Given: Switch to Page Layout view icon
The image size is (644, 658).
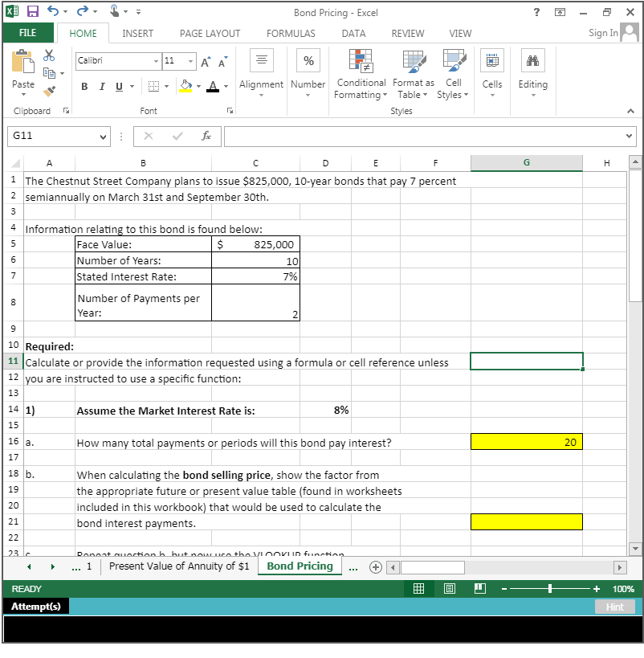Looking at the screenshot, I should [450, 589].
